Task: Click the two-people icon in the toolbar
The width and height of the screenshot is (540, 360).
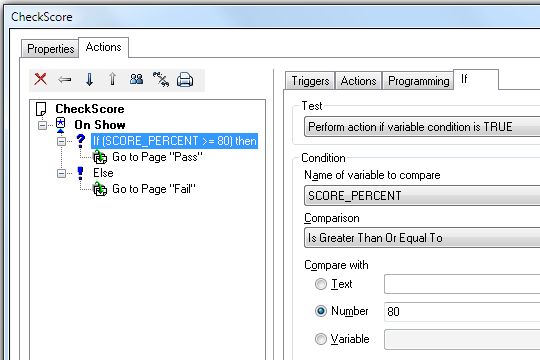Action: coord(136,79)
